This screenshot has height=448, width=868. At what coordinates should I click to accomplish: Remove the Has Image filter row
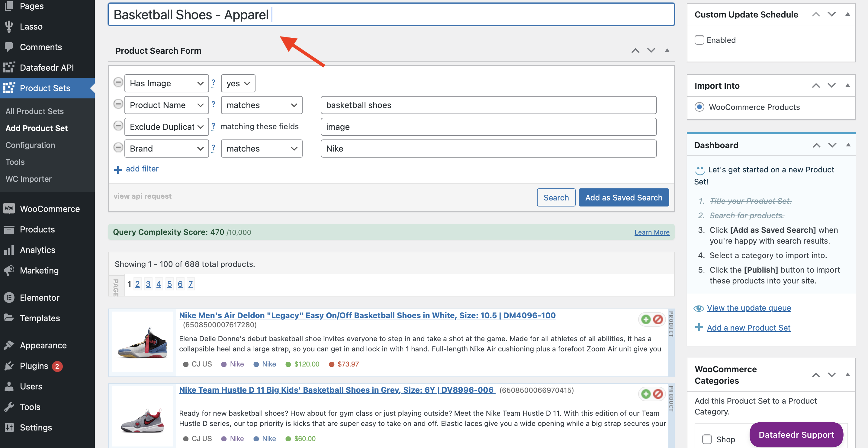click(x=118, y=82)
